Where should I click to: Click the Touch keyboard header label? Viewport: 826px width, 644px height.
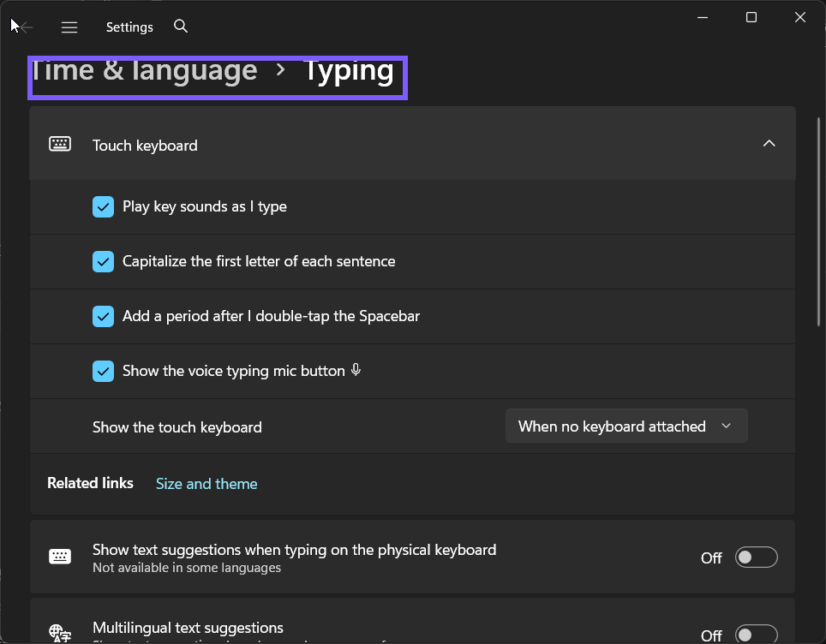(x=145, y=146)
